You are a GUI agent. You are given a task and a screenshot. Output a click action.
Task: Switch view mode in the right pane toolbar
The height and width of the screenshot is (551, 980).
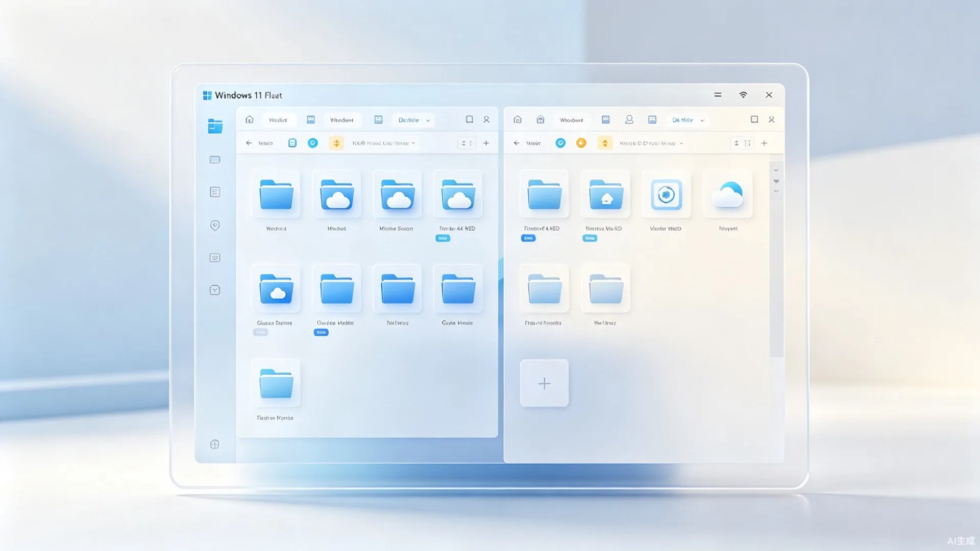point(742,143)
